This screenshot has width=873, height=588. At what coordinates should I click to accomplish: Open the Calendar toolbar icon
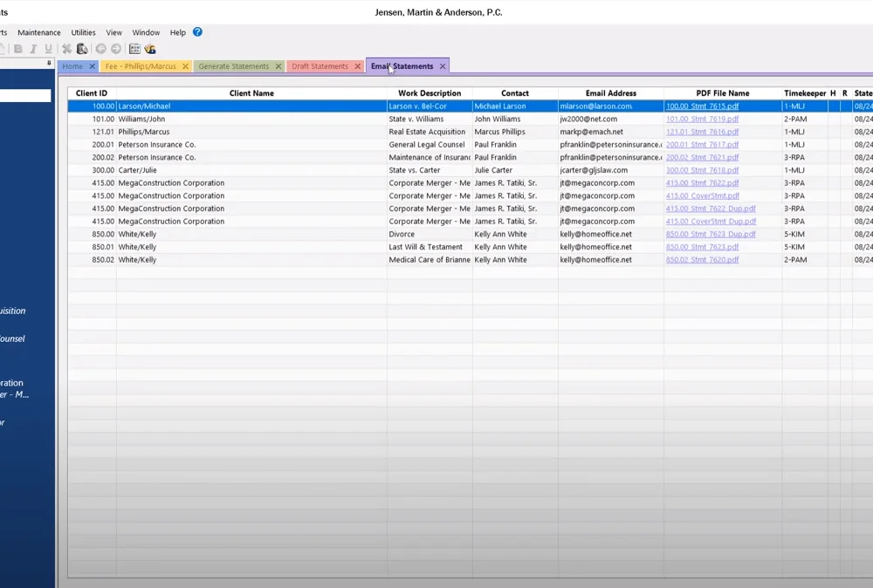[x=134, y=49]
